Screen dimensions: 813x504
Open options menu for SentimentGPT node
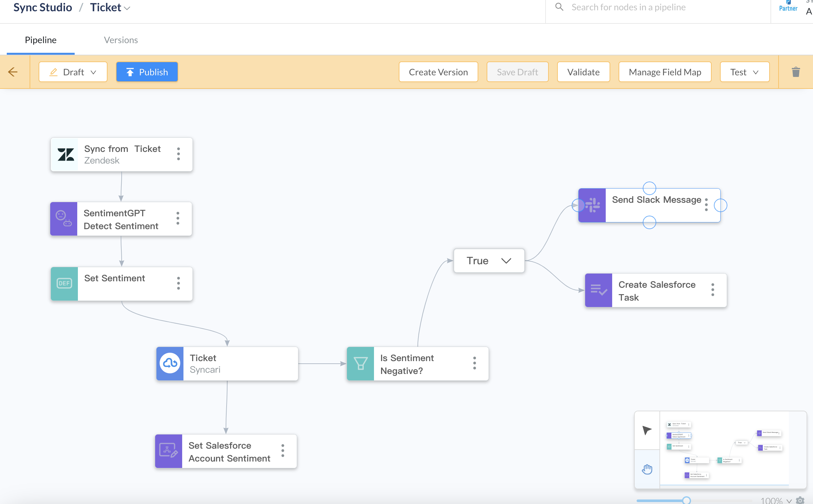click(178, 218)
